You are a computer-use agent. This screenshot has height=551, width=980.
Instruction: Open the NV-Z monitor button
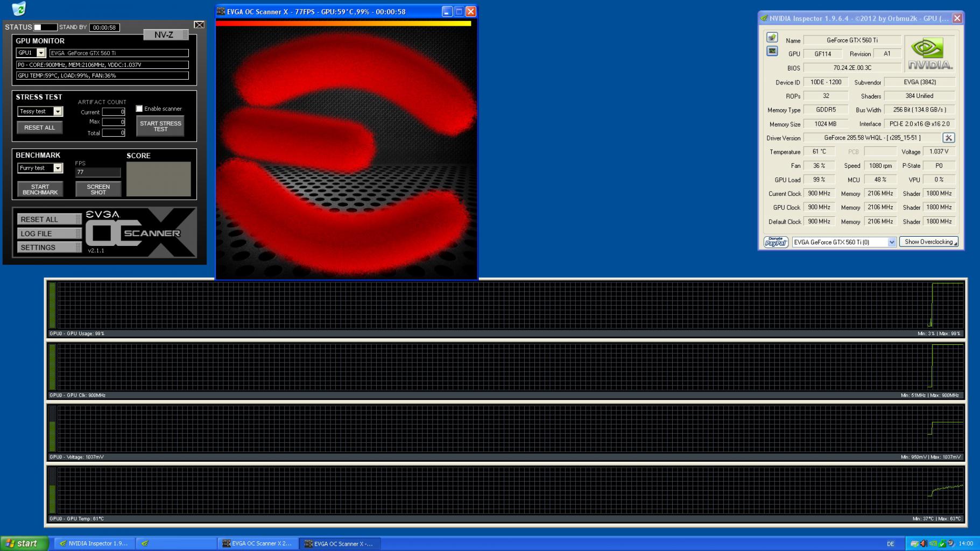pyautogui.click(x=166, y=34)
